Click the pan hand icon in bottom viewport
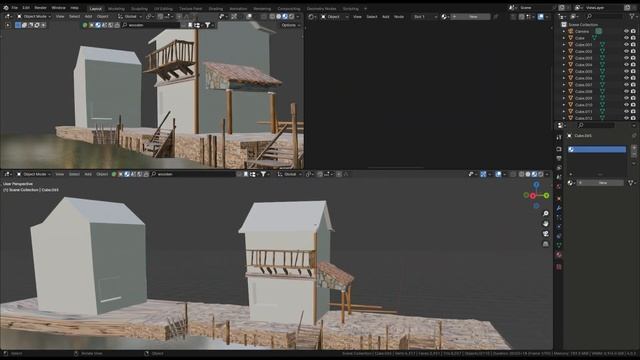The height and width of the screenshot is (360, 640). pyautogui.click(x=546, y=224)
